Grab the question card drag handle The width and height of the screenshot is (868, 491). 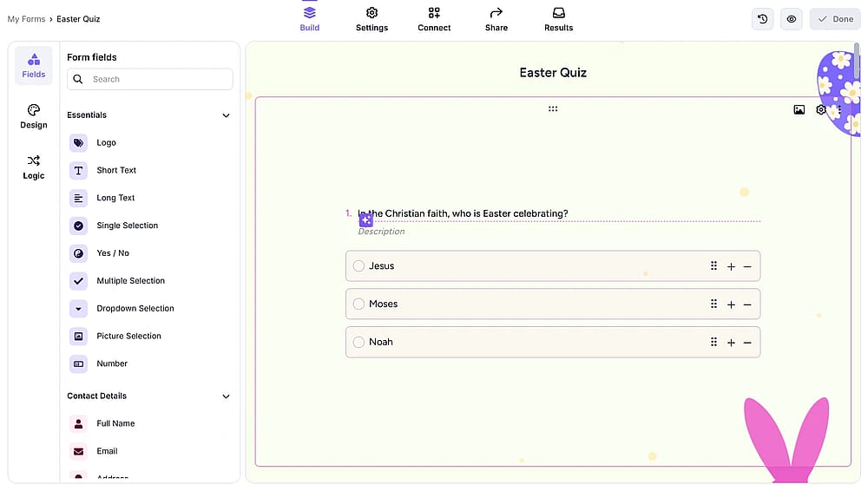coord(552,109)
